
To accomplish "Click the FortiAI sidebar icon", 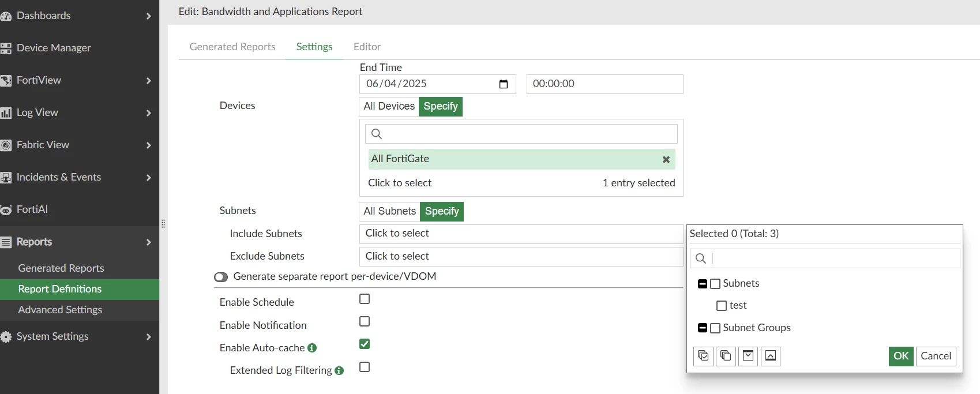I will [x=6, y=210].
